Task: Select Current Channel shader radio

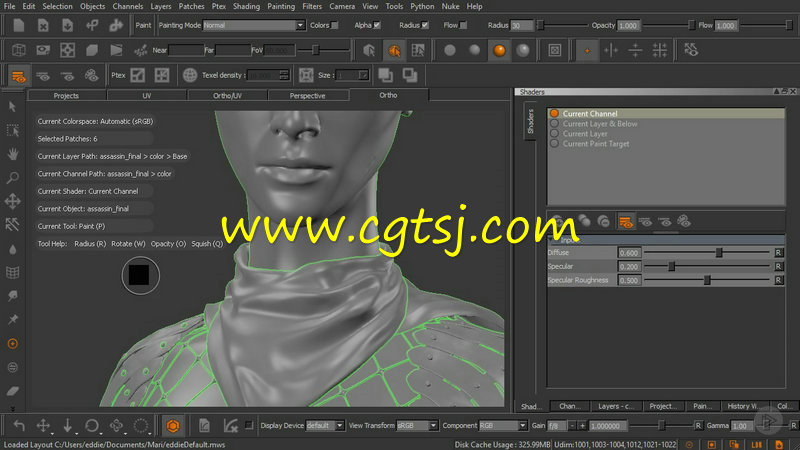Action: (554, 113)
